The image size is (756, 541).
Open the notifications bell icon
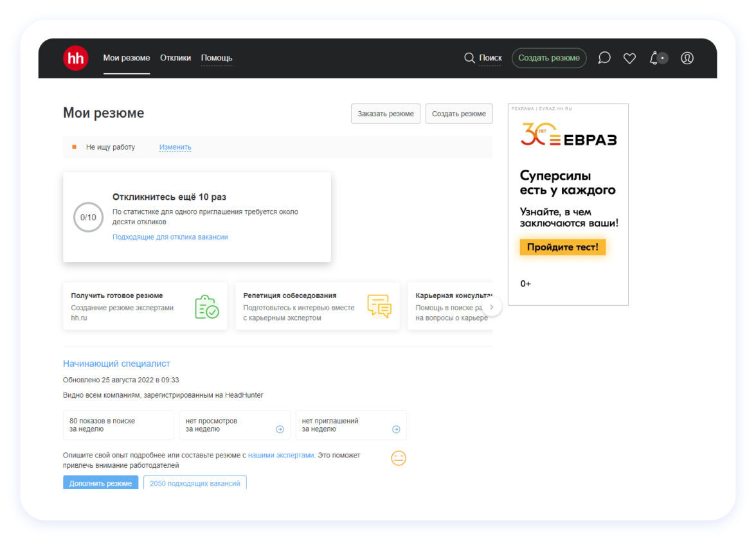click(x=655, y=58)
